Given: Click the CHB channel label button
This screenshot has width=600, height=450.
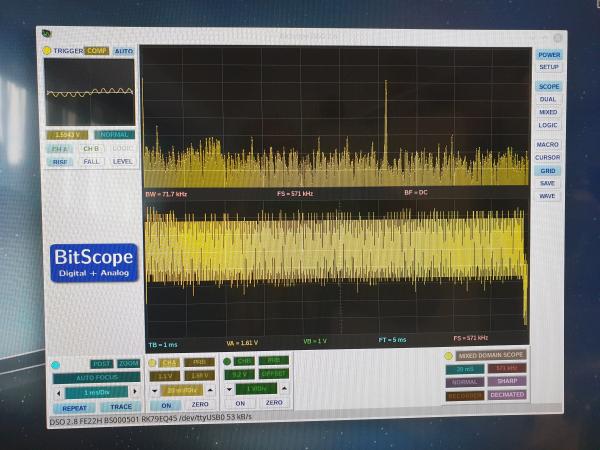Looking at the screenshot, I should [244, 361].
